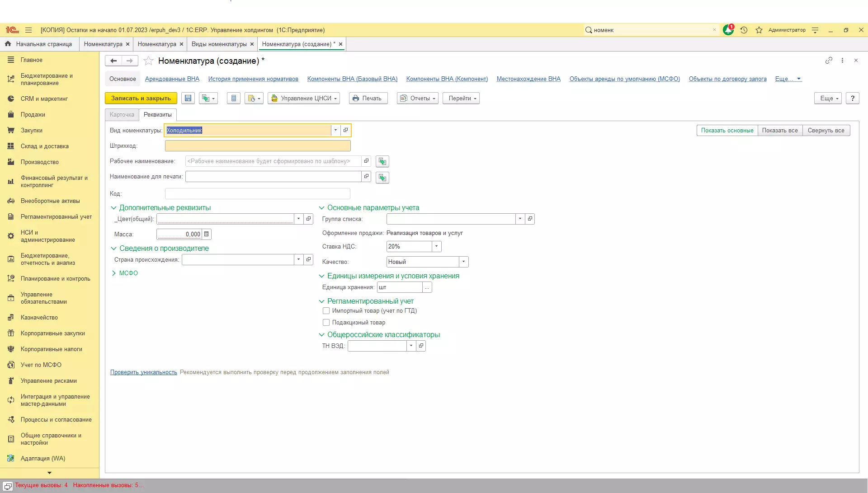This screenshot has width=868, height=493.
Task: Open history clock icon in title bar
Action: click(744, 30)
